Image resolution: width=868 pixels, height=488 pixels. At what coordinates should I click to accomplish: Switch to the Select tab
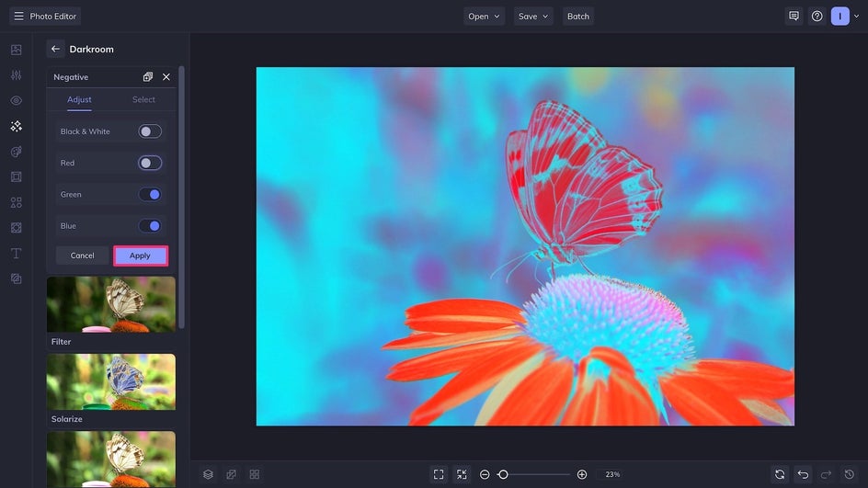pyautogui.click(x=143, y=99)
